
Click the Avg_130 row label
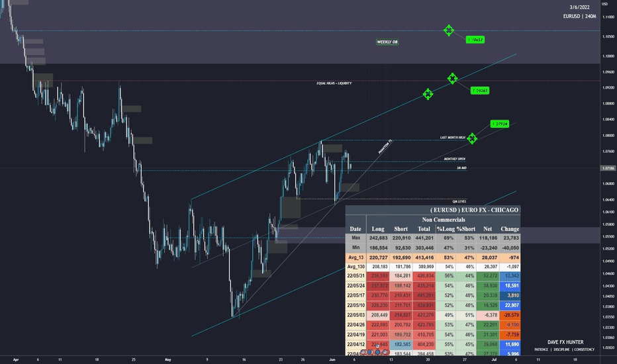356,267
